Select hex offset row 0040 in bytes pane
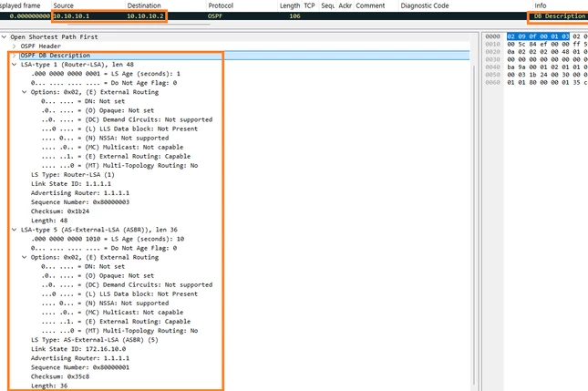The height and width of the screenshot is (391, 588). point(493,67)
